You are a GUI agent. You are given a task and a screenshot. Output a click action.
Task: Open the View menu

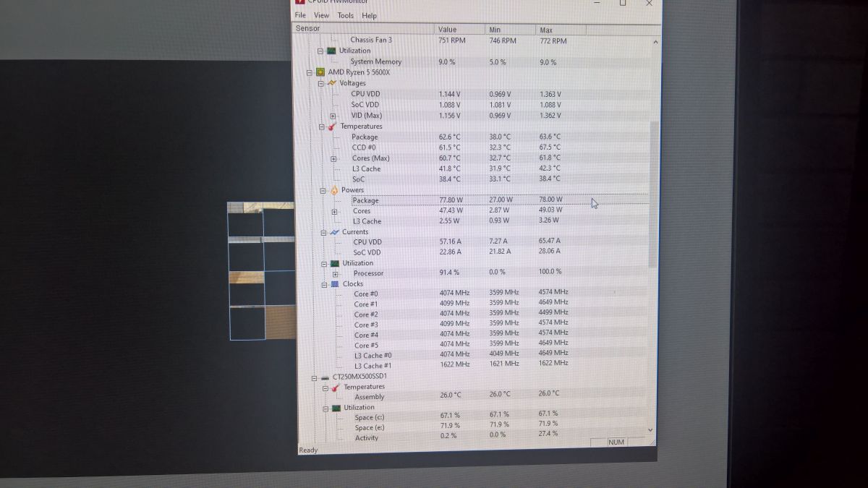tap(321, 15)
